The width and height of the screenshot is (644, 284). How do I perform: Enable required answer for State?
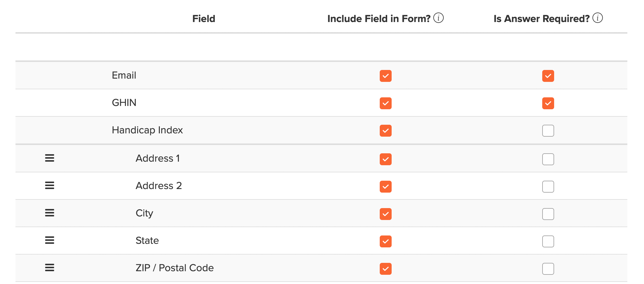548,241
